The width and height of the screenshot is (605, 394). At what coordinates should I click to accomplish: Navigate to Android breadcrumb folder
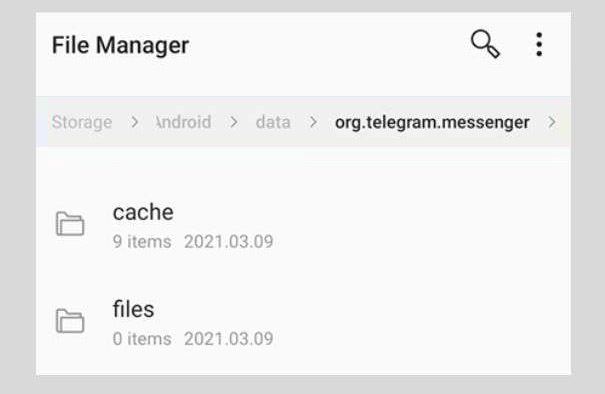click(183, 122)
